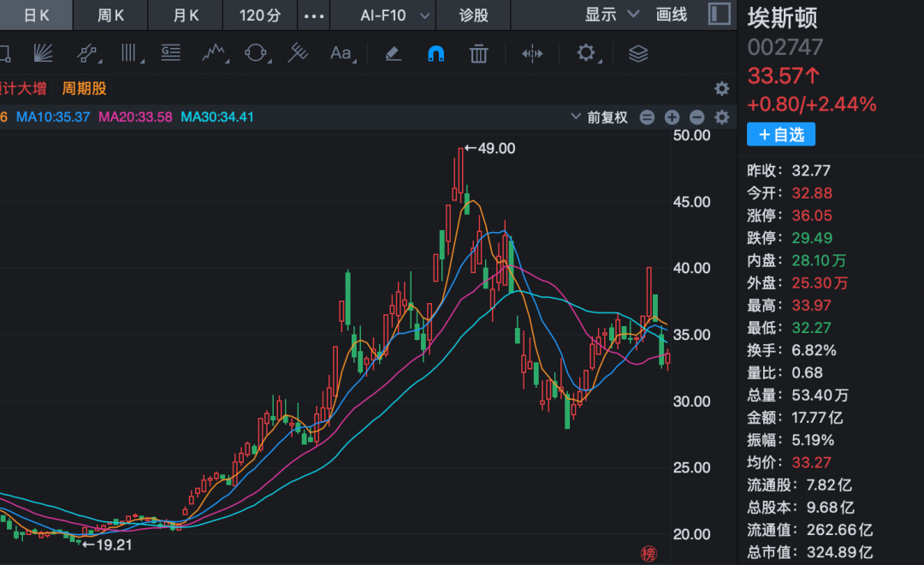Select the fan lines drawing tool
Image resolution: width=924 pixels, height=565 pixels.
pos(43,54)
